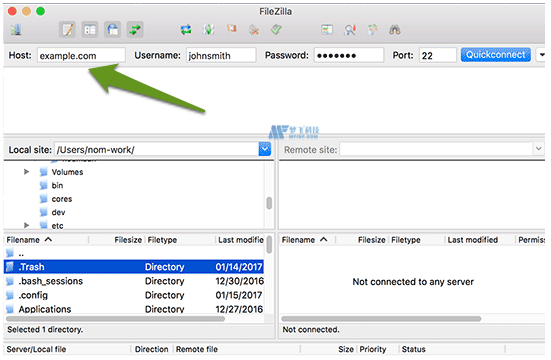
Task: Expand the Volumes folder in tree
Action: click(x=26, y=172)
